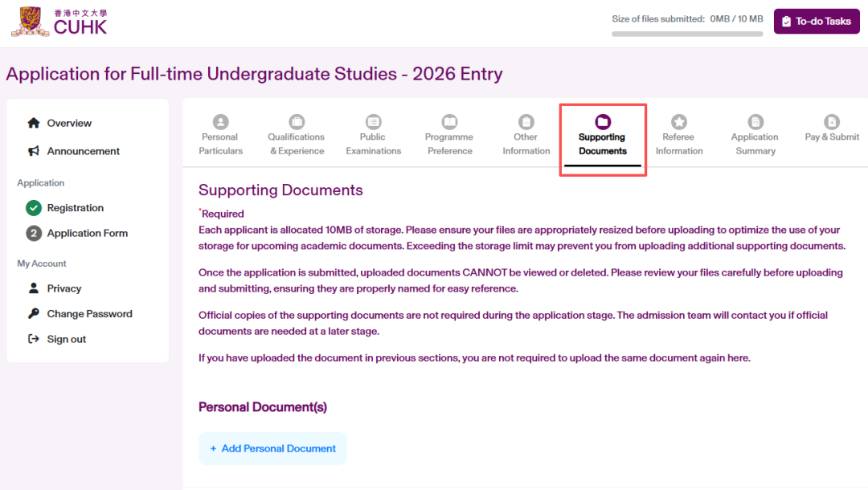Click the CUHK university logo
Screen dimensions: 868x490
[59, 22]
